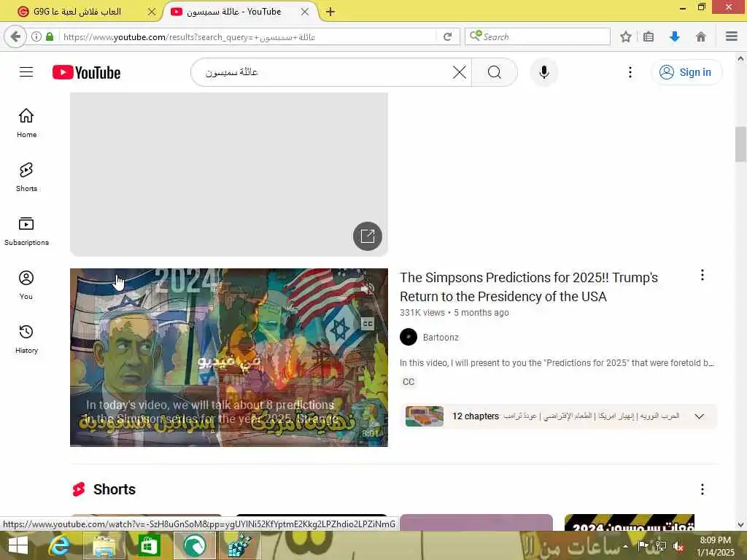This screenshot has height=560, width=747.
Task: Go to Home in the sidebar
Action: tap(26, 122)
